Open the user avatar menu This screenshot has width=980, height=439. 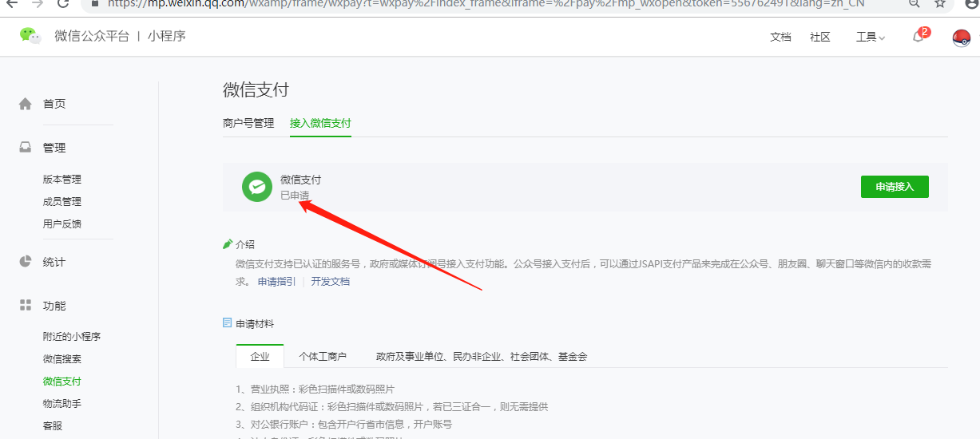[962, 38]
